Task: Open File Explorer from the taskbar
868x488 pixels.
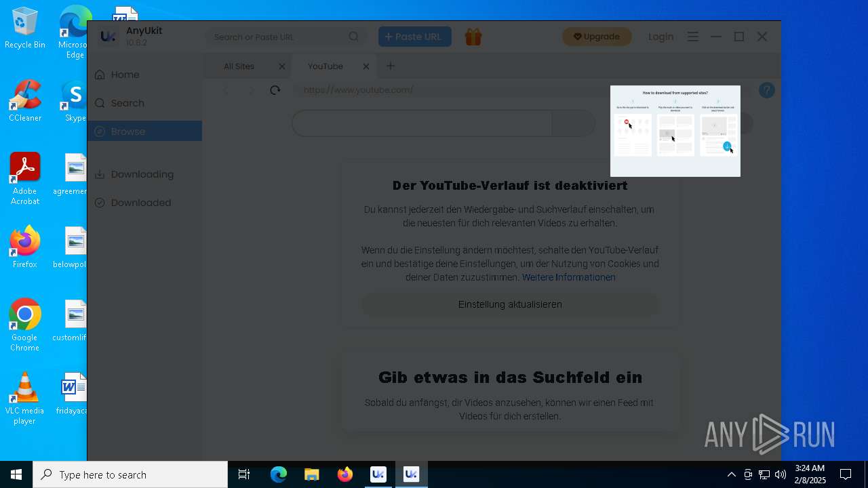Action: pos(312,474)
